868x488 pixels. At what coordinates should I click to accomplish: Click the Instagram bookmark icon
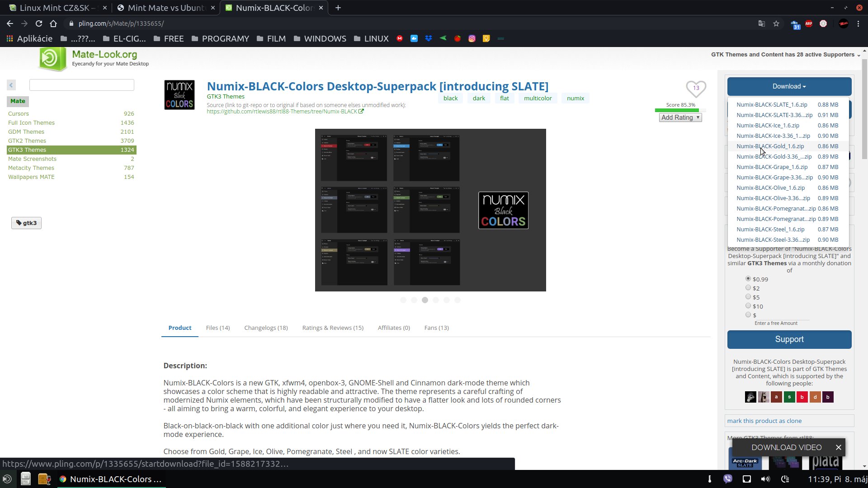point(472,39)
